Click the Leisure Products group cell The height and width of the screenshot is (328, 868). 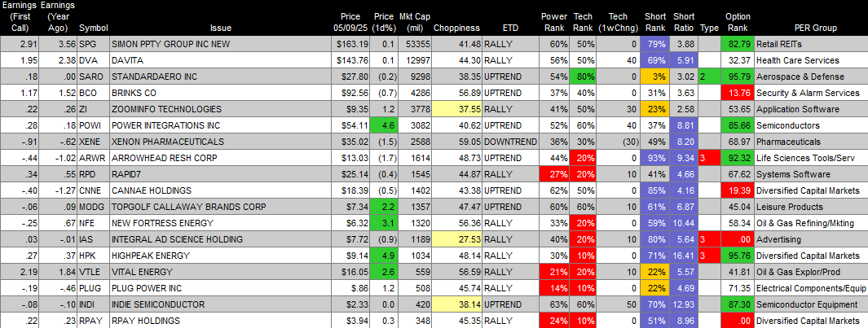pyautogui.click(x=810, y=207)
